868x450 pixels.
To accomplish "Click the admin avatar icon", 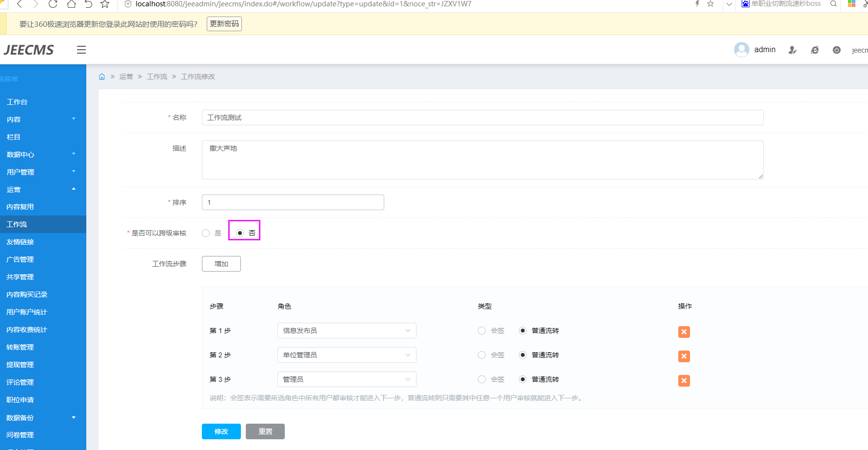I will [742, 50].
